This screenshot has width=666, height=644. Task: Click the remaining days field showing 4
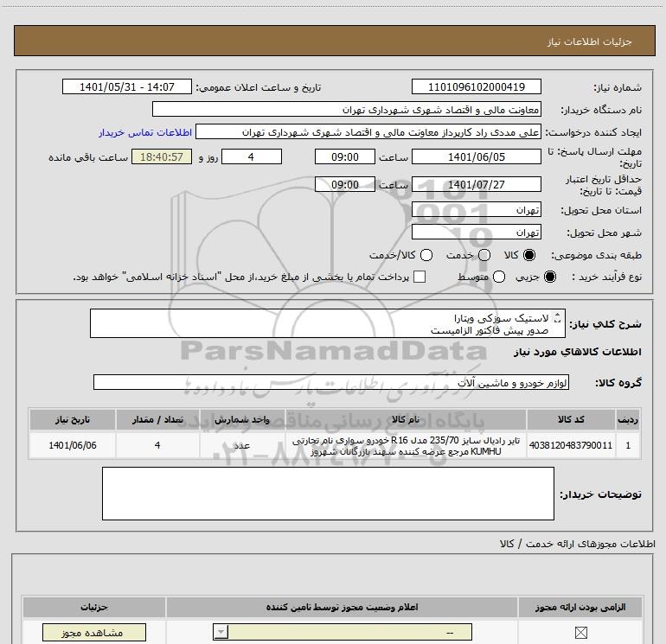point(252,156)
